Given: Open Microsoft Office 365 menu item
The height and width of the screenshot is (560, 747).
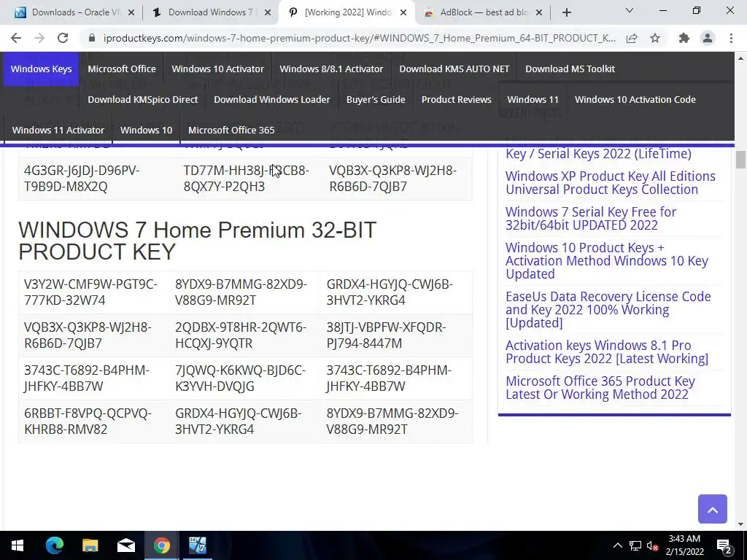Looking at the screenshot, I should [x=231, y=130].
